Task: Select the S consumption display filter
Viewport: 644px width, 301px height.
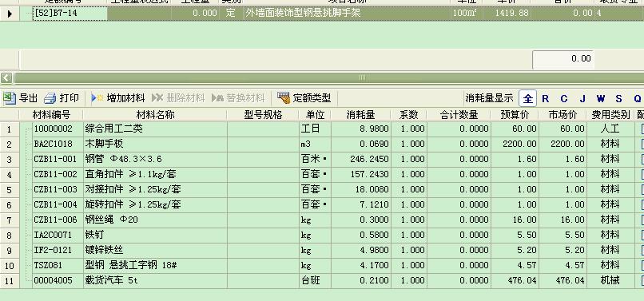Action: point(618,98)
